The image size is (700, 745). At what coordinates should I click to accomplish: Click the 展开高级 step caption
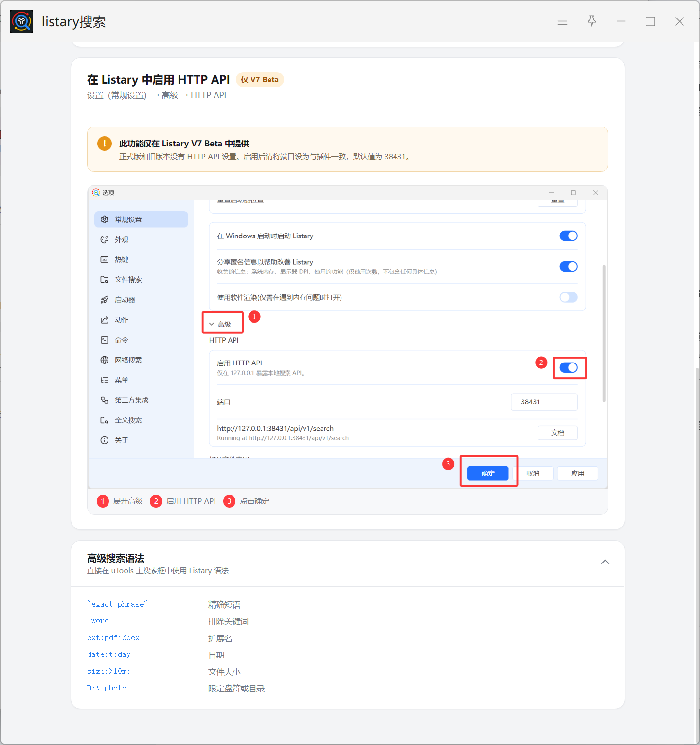pos(128,501)
